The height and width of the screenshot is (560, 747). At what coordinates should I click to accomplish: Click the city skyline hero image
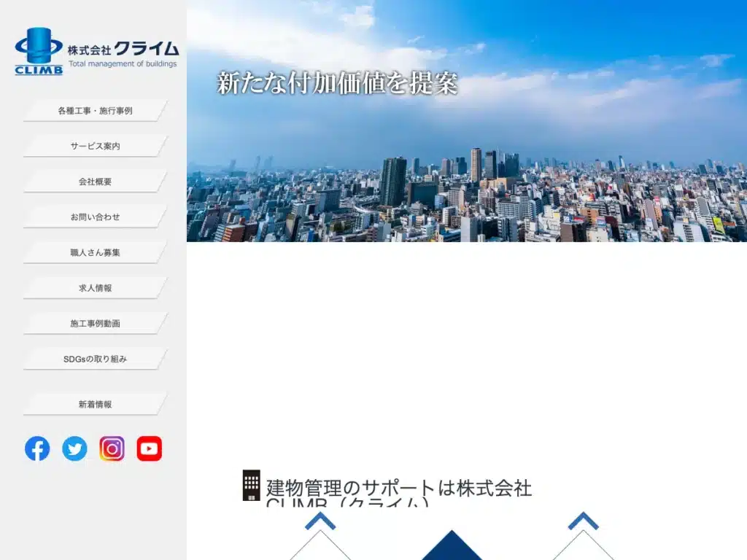tap(467, 121)
